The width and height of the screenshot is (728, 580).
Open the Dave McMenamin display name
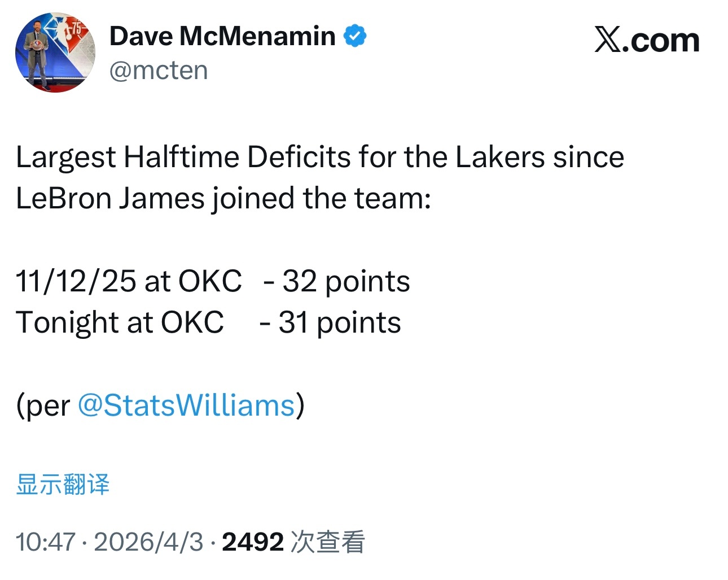pyautogui.click(x=222, y=36)
